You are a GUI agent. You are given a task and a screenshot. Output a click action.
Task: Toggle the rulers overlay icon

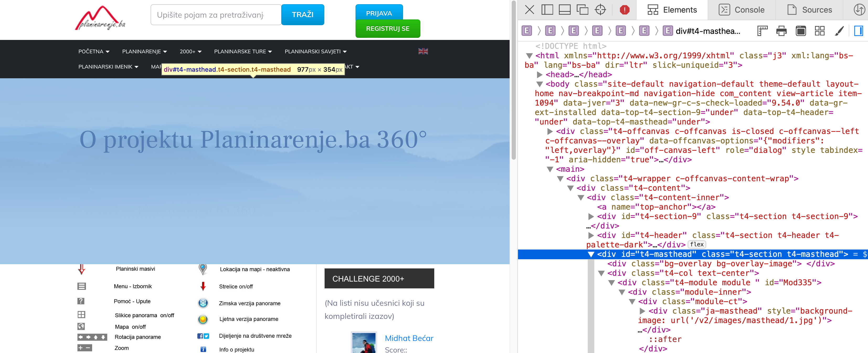[762, 31]
